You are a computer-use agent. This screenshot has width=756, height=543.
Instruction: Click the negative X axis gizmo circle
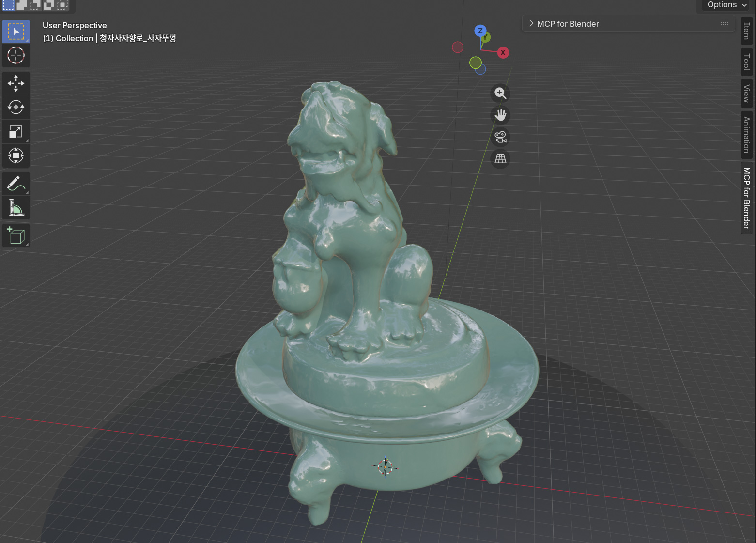click(458, 47)
